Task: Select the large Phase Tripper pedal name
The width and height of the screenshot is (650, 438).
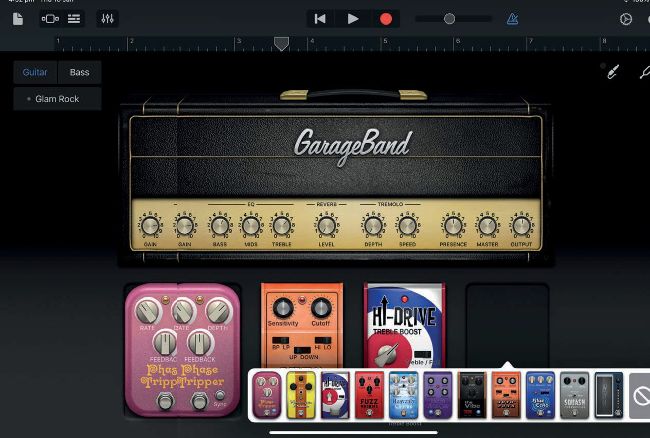Action: point(182,376)
